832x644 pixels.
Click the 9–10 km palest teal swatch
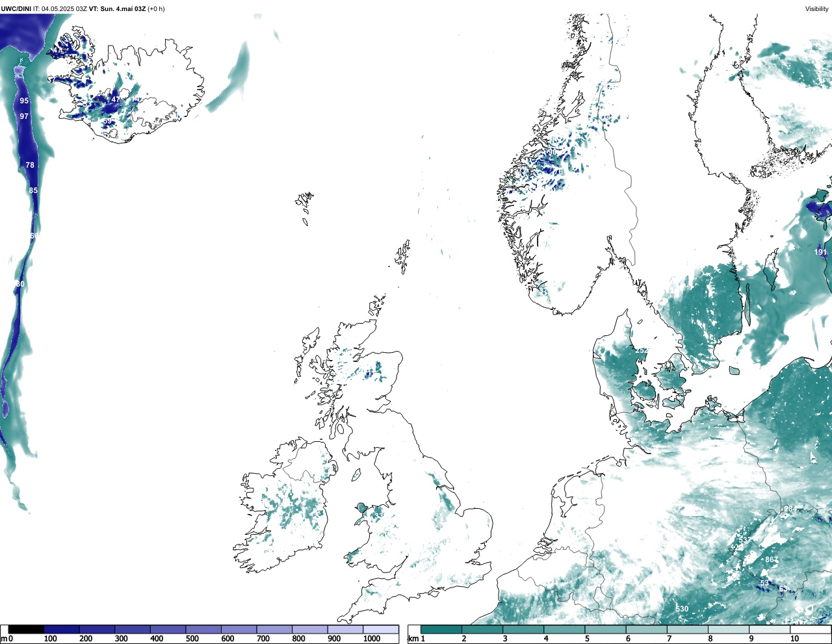click(x=769, y=629)
